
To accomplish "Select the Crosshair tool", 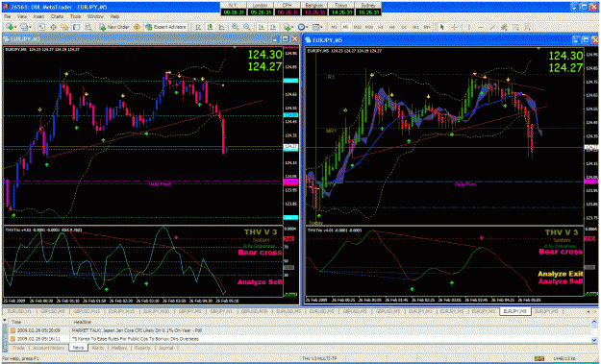I will (454, 27).
